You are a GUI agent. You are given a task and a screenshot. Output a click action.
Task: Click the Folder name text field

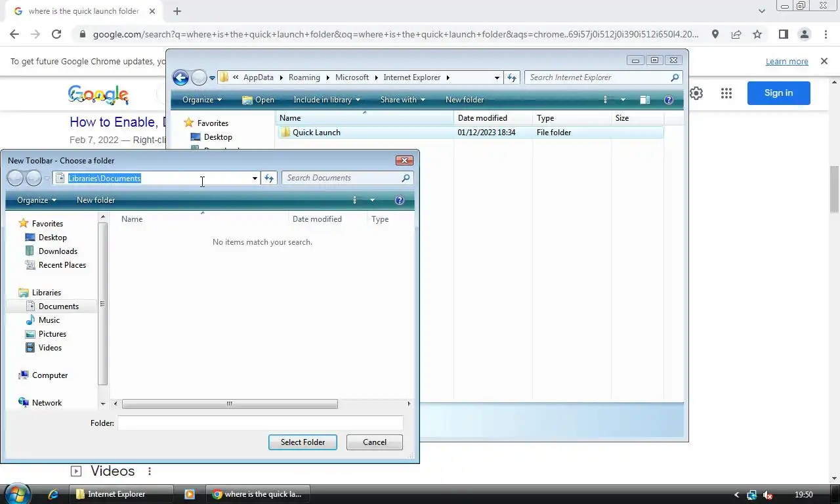[261, 423]
